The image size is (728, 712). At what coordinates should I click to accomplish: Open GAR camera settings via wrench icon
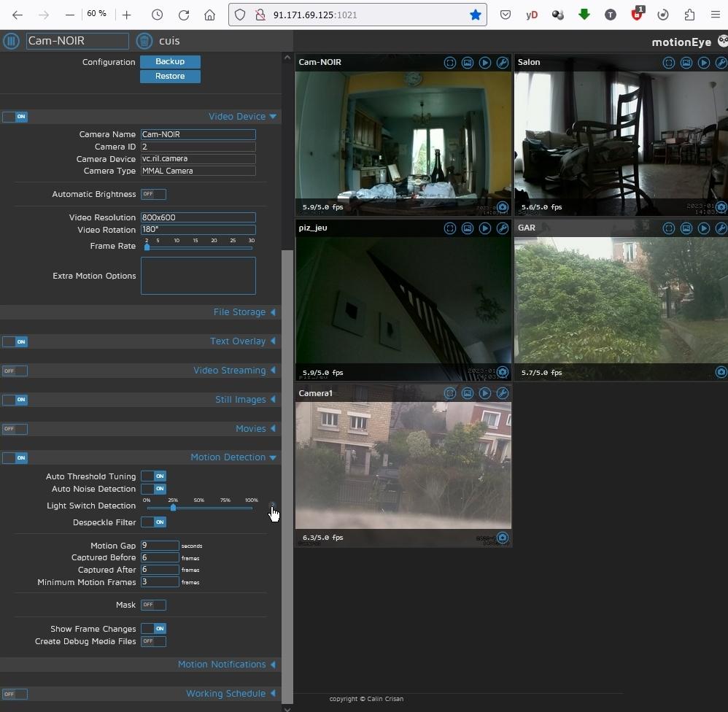(722, 228)
